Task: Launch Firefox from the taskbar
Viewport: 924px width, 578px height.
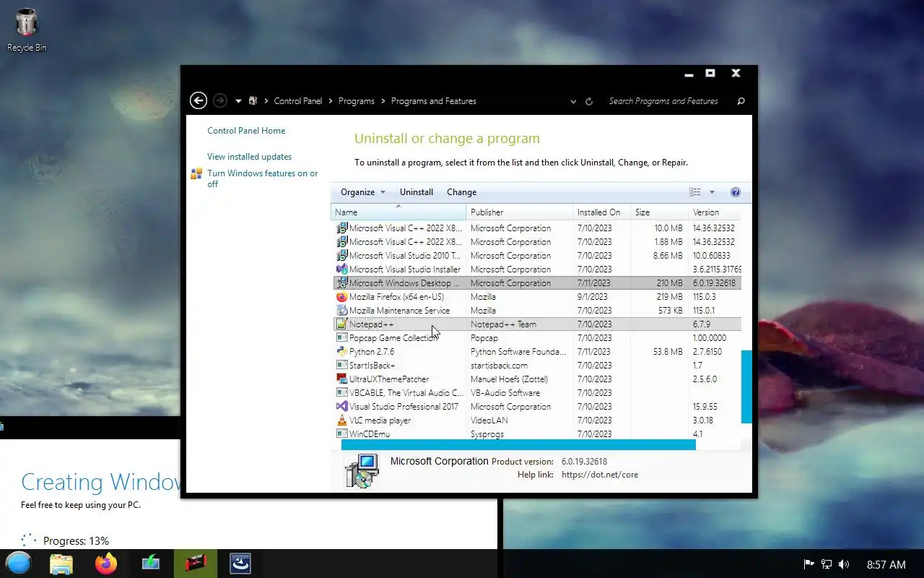Action: [x=106, y=564]
